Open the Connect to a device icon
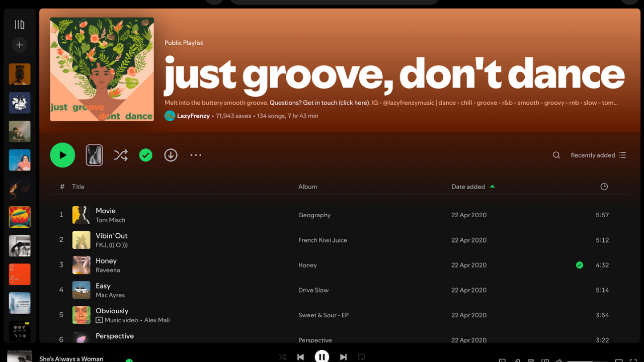The image size is (644, 362). click(545, 359)
